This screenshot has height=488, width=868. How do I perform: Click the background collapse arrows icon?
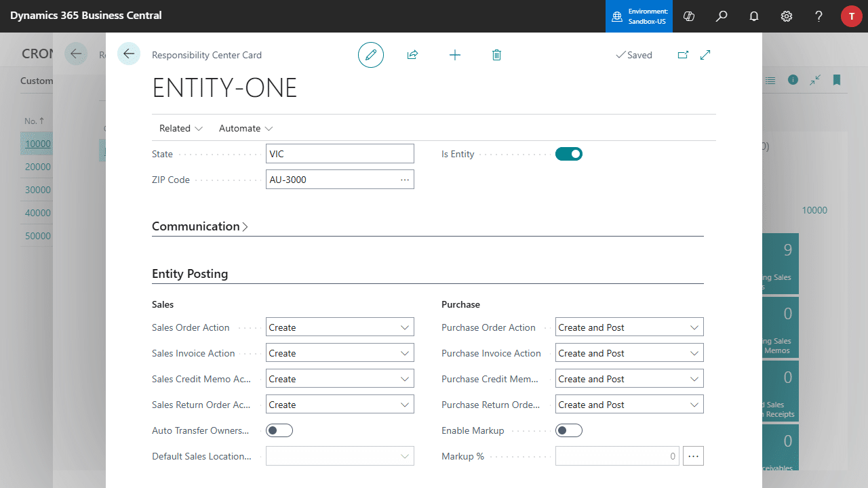[815, 80]
